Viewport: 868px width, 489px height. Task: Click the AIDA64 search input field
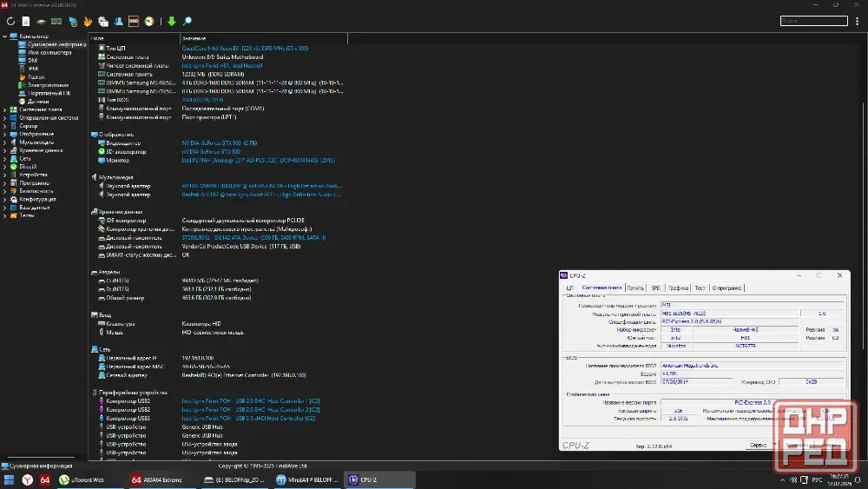pos(814,21)
